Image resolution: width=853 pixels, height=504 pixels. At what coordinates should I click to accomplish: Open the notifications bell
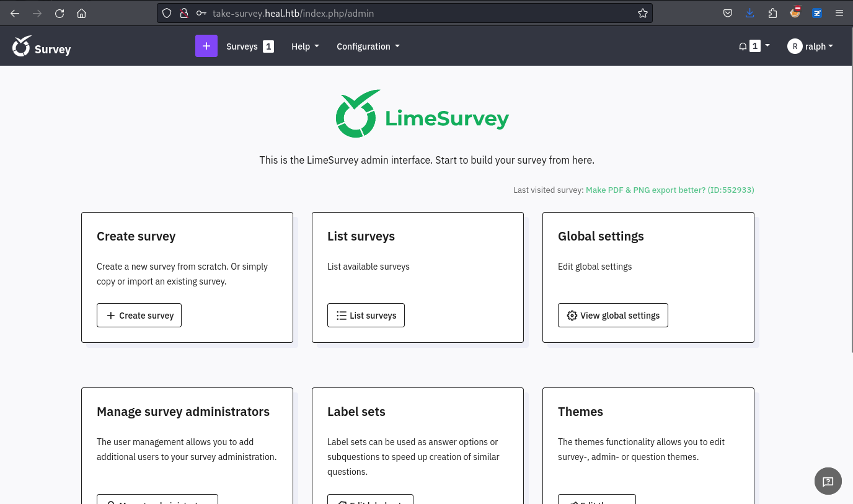click(x=743, y=46)
